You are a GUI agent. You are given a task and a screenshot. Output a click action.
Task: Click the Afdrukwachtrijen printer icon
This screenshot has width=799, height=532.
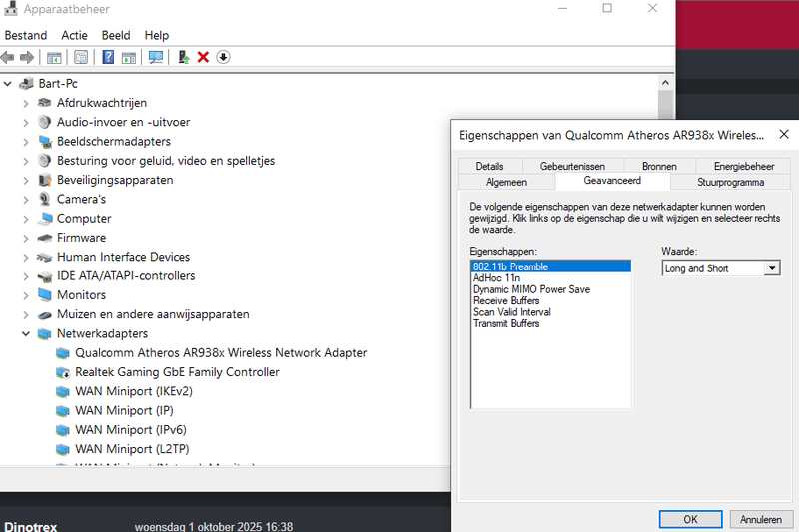(x=45, y=103)
